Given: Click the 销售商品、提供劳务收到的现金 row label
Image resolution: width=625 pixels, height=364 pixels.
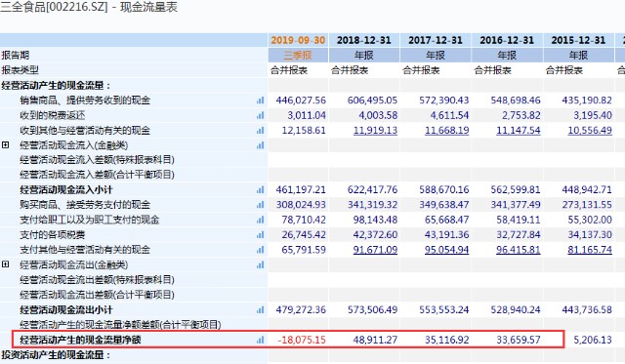Looking at the screenshot, I should (x=85, y=101).
